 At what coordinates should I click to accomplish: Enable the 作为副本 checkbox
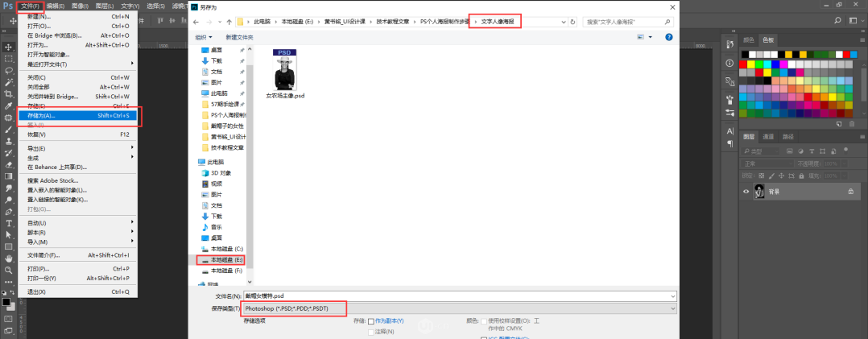point(371,322)
